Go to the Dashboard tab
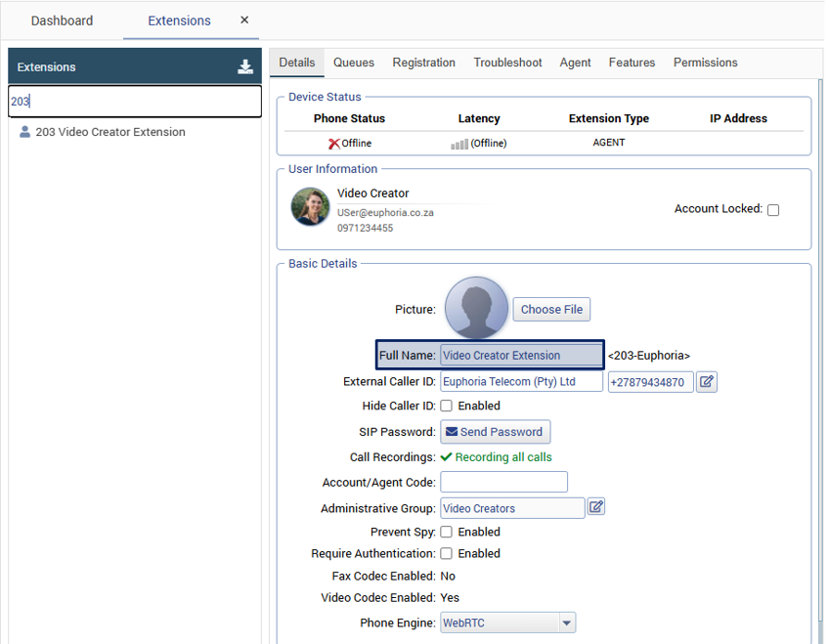Viewport: 829px width, 644px height. (62, 21)
